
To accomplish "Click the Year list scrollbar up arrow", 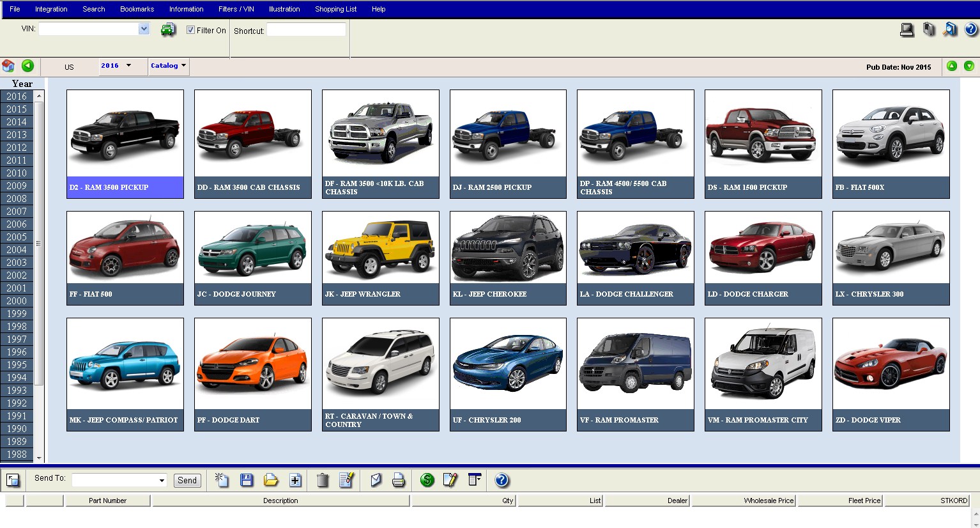I will pyautogui.click(x=39, y=95).
